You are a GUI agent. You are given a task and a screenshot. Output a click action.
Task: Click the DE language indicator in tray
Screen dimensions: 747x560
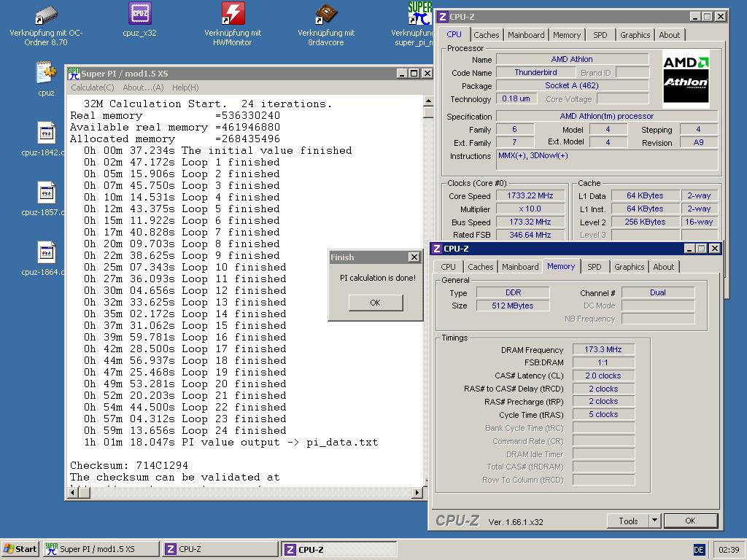coord(698,550)
